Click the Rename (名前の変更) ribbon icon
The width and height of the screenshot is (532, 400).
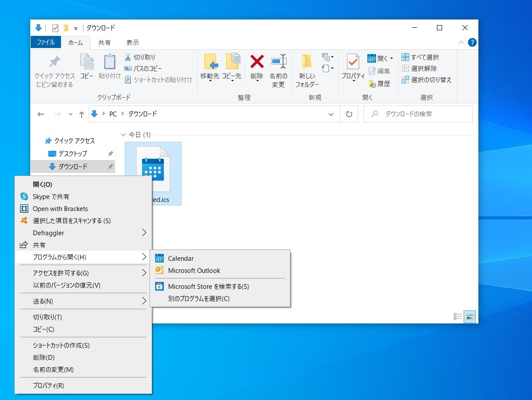click(278, 63)
